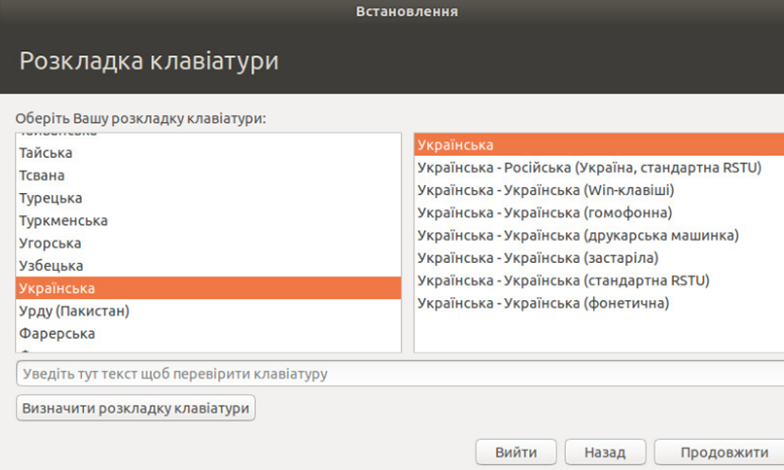784x470 pixels.
Task: Select Угорська keyboard language
Action: [x=49, y=243]
